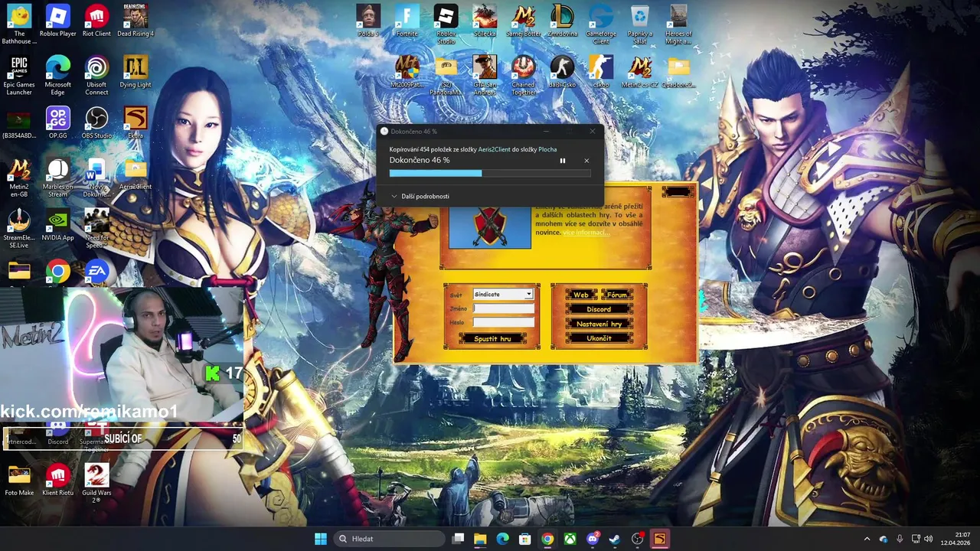980x551 pixels.
Task: Open Riot Client desktop icon
Action: pyautogui.click(x=96, y=21)
